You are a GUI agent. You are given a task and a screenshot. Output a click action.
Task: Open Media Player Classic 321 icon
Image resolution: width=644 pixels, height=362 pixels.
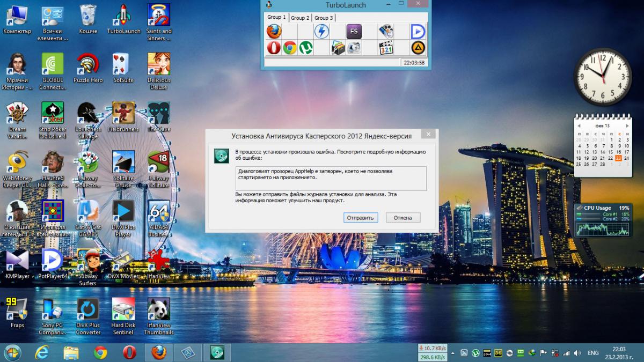[386, 48]
